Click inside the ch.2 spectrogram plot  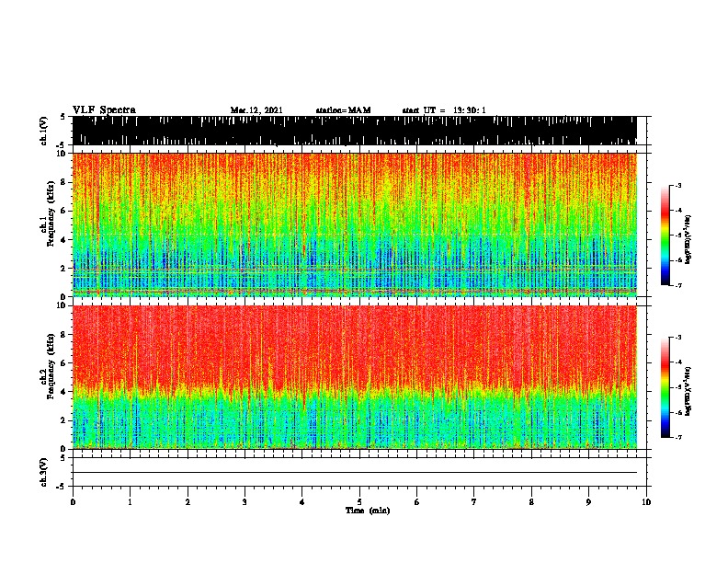[355, 377]
